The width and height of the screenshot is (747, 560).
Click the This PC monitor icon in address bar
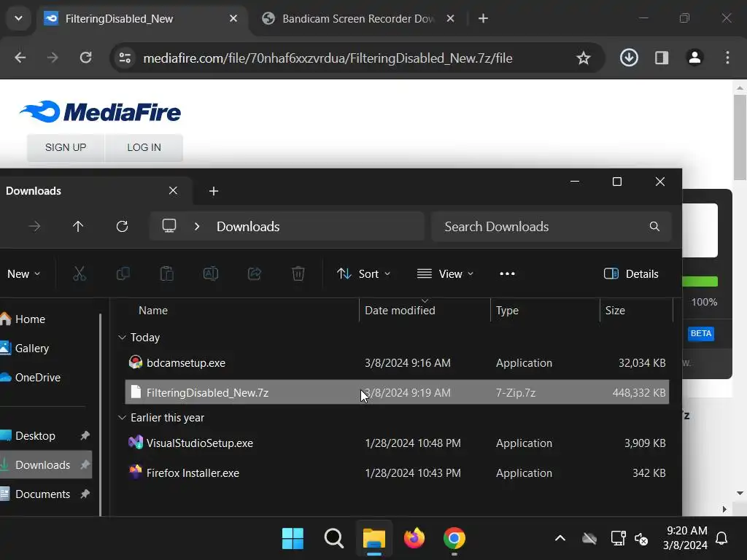169,226
